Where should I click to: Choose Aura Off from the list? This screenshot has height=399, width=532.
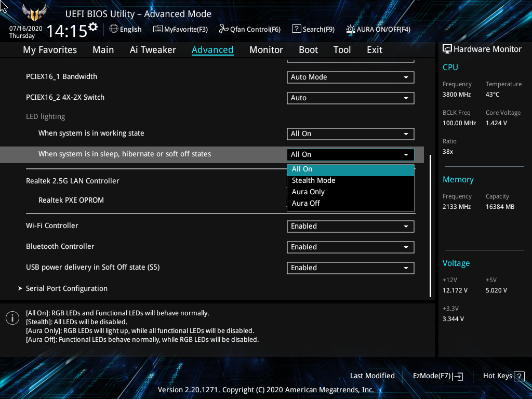(x=351, y=203)
